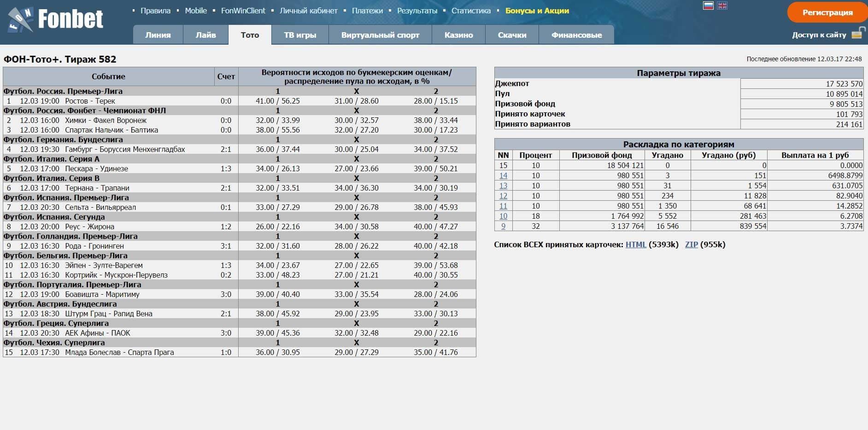Screen dimensions: 868x430
Task: Switch to English language flag
Action: point(722,6)
